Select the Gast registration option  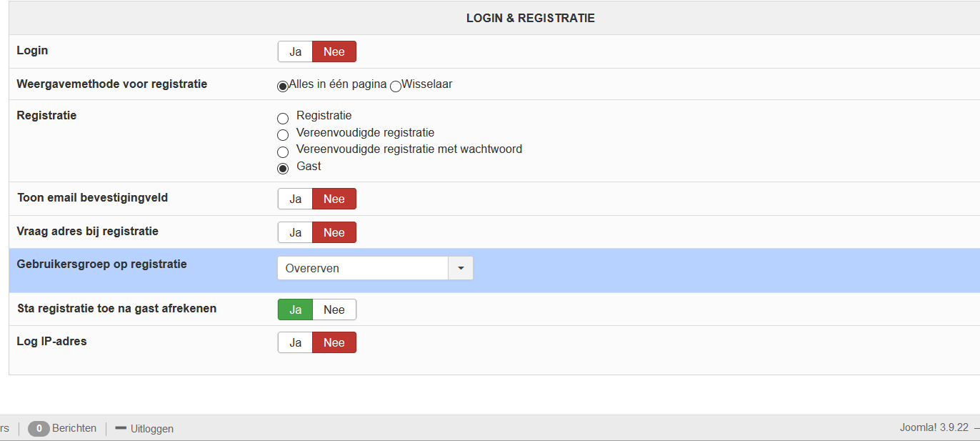point(283,169)
